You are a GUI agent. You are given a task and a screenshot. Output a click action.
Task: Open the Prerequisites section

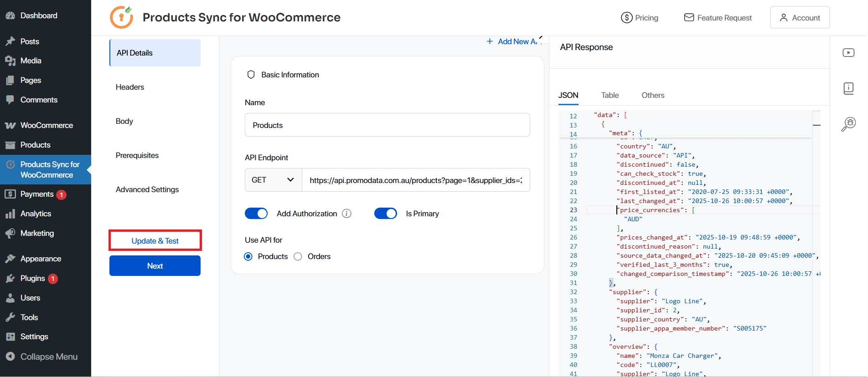click(137, 155)
